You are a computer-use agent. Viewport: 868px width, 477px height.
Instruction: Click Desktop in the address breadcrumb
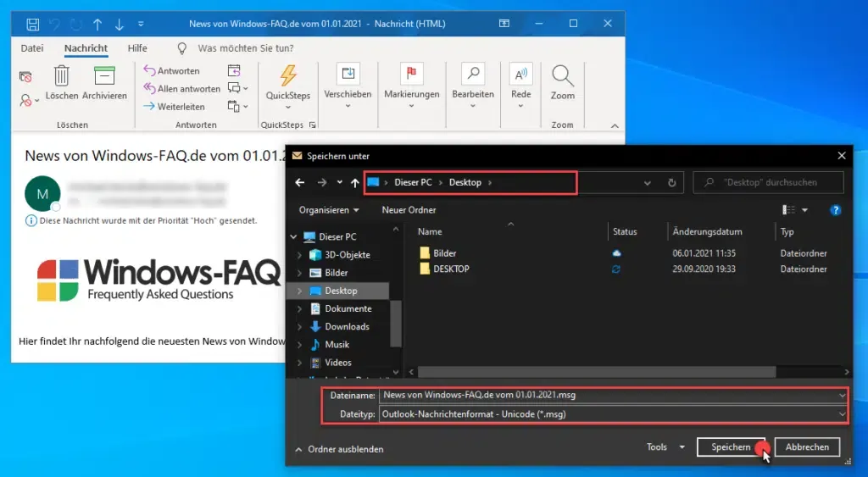point(465,182)
